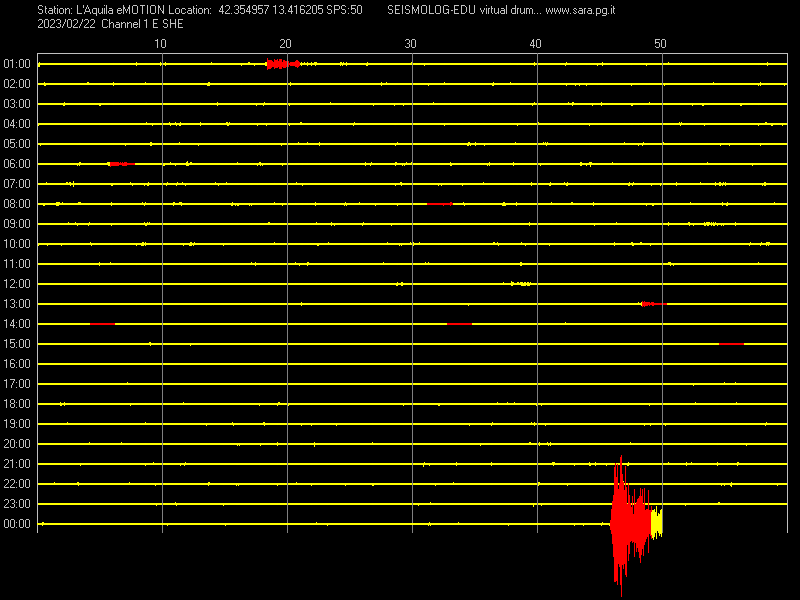Click the 21:00 hour row label
The height and width of the screenshot is (600, 800).
pos(17,464)
